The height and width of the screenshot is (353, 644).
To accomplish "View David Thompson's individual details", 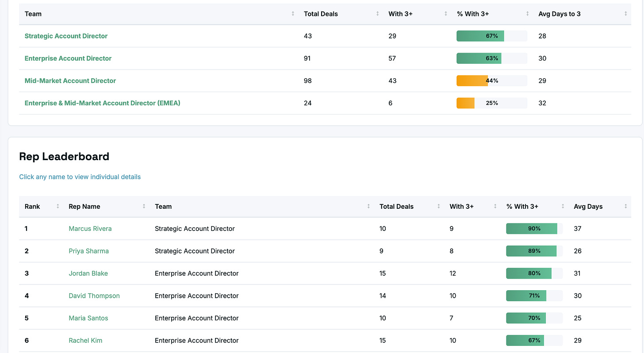I will point(94,295).
